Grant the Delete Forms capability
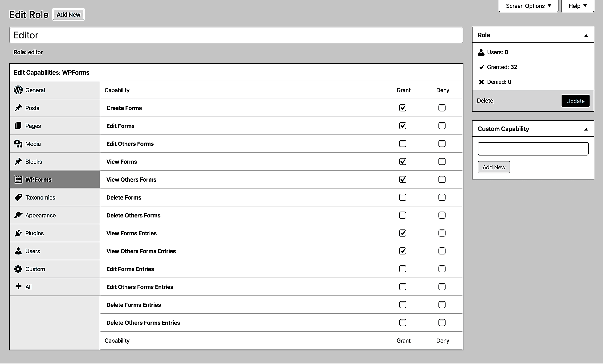 click(x=403, y=197)
